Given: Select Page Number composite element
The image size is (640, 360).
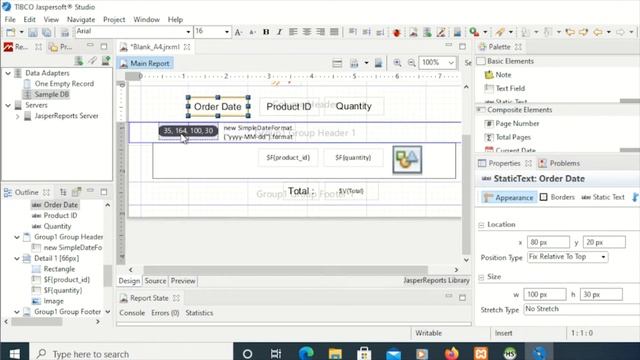Looking at the screenshot, I should point(517,123).
